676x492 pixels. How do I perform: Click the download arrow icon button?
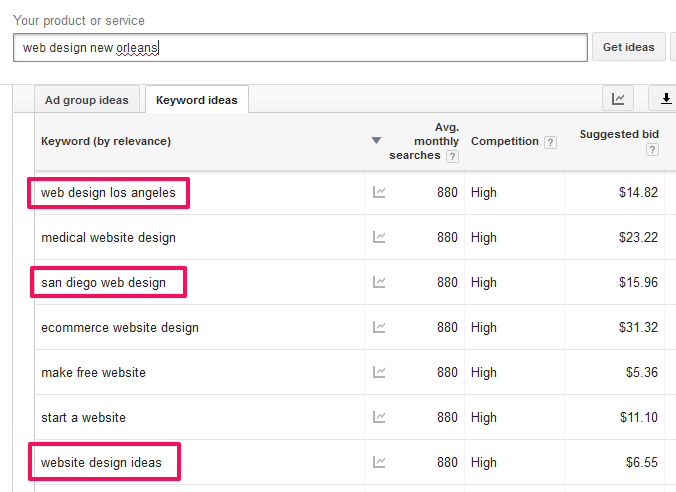click(665, 99)
